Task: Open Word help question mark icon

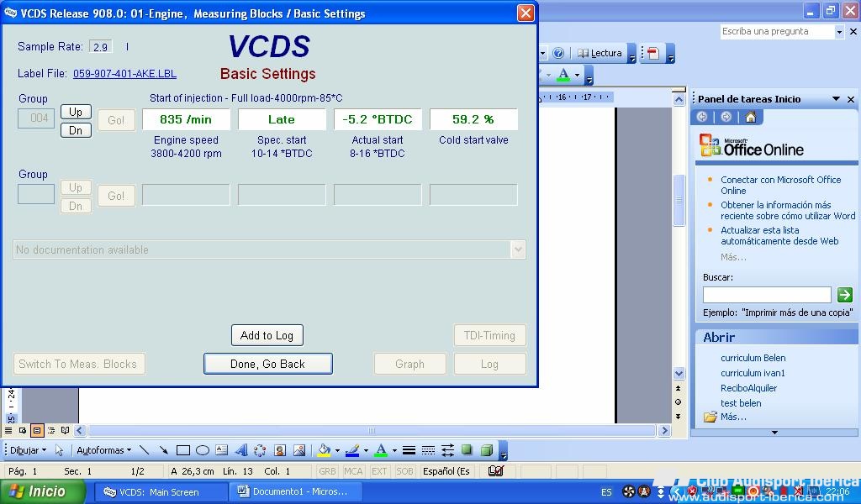Action: click(558, 53)
